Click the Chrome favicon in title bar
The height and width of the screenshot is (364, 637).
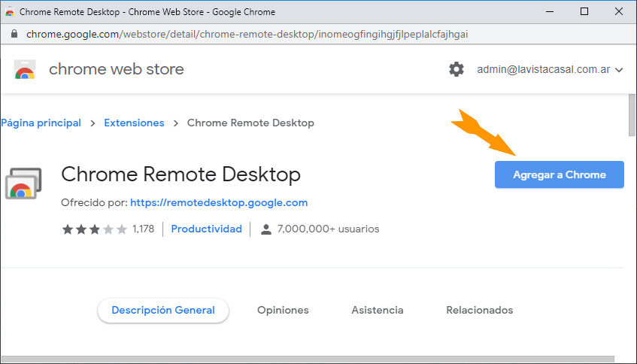coord(10,12)
